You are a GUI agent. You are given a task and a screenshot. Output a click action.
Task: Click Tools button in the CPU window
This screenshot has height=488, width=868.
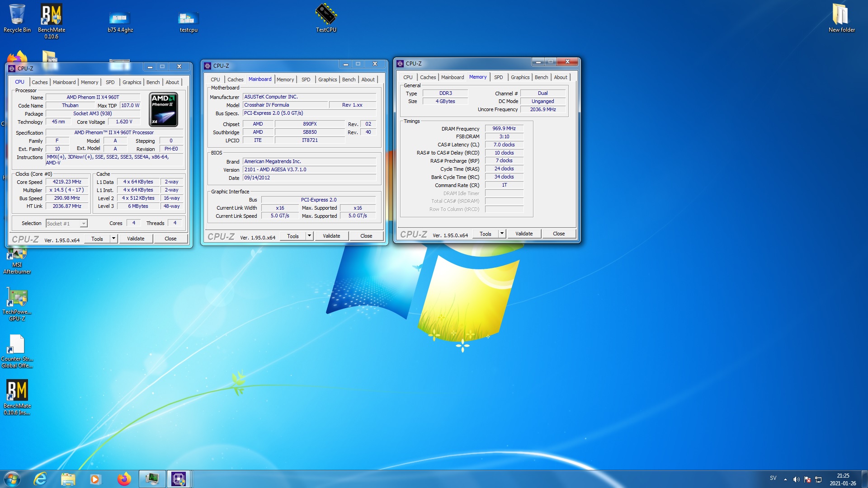(x=97, y=239)
